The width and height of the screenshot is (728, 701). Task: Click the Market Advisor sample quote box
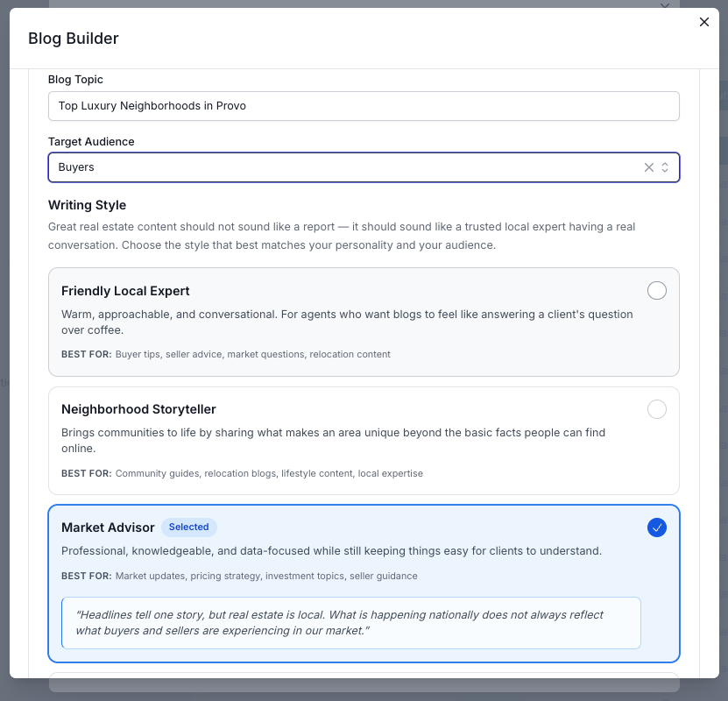351,622
